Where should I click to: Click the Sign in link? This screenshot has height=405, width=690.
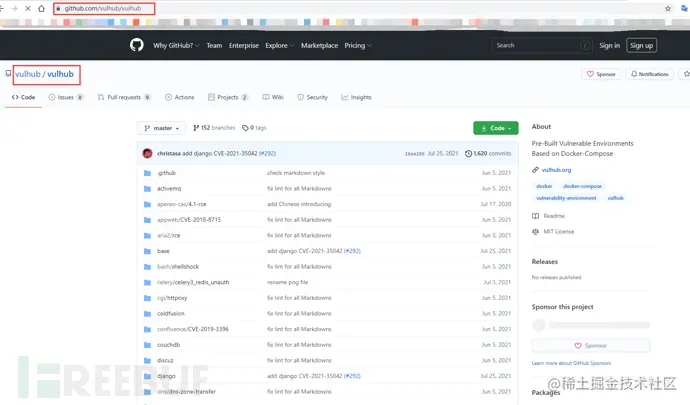point(609,45)
